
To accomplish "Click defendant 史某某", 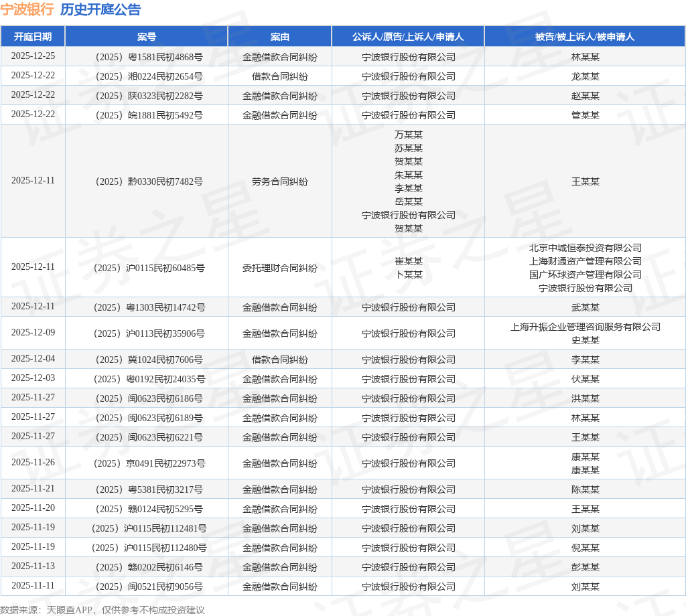I will (586, 340).
